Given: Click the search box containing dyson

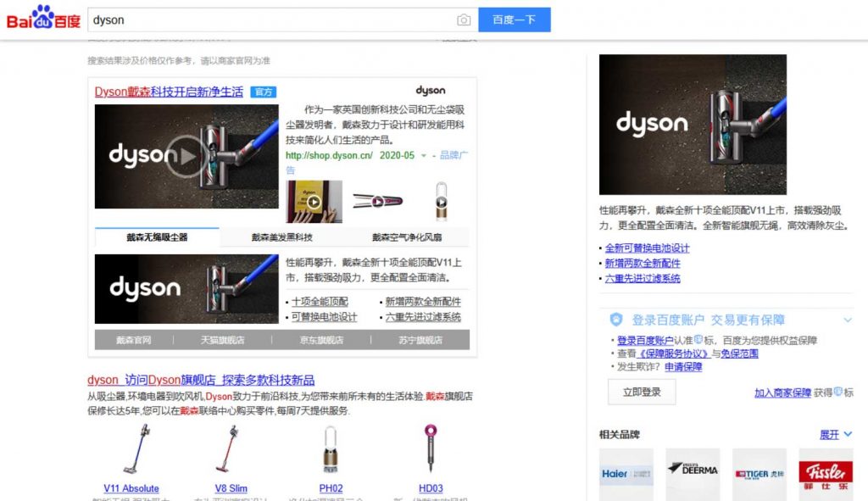Looking at the screenshot, I should [271, 20].
